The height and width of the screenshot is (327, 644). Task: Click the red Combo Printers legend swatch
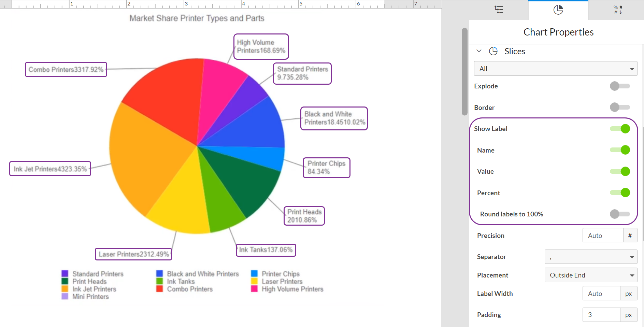click(159, 289)
